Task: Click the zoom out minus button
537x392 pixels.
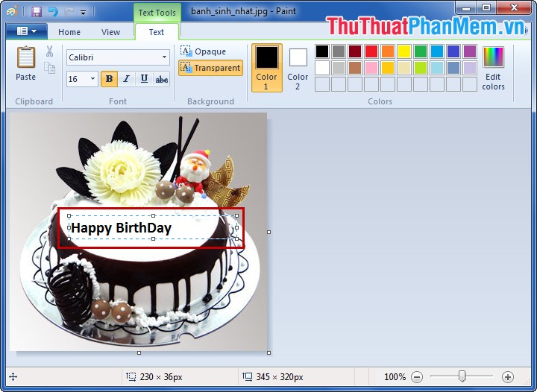Action: pyautogui.click(x=417, y=377)
